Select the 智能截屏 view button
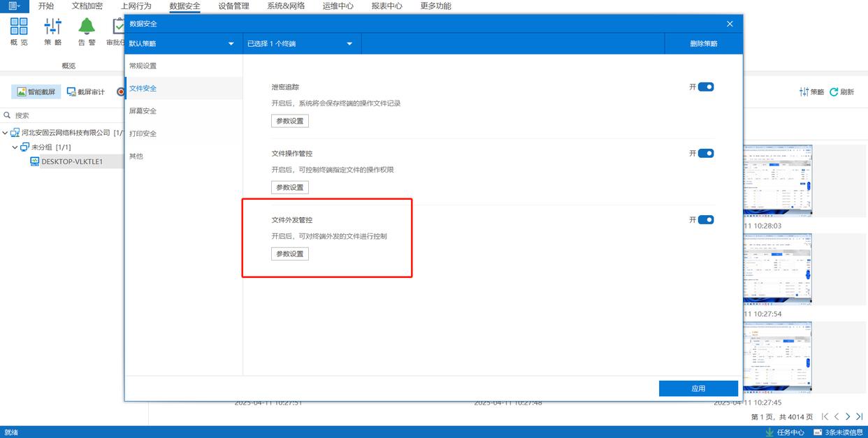This screenshot has height=438, width=868. [36, 92]
